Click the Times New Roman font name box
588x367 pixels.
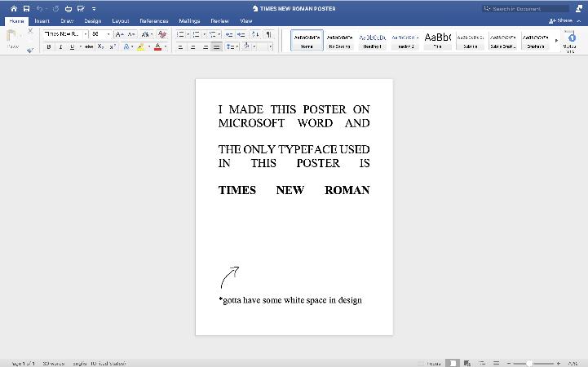pos(63,34)
